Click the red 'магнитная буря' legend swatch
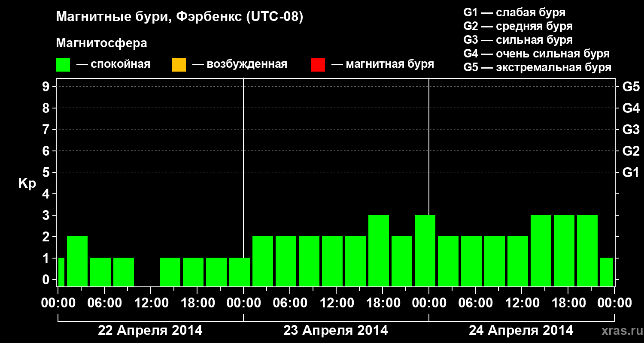Viewport: 644px width, 343px height. point(318,65)
